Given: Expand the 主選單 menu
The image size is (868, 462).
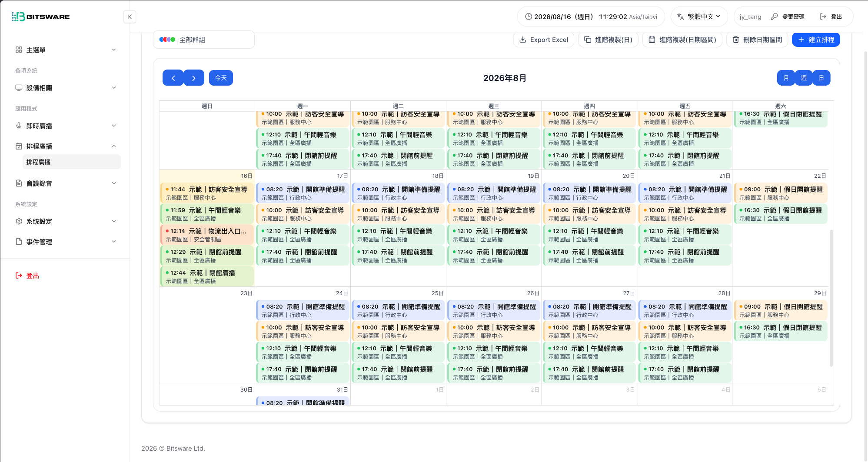Looking at the screenshot, I should [114, 50].
